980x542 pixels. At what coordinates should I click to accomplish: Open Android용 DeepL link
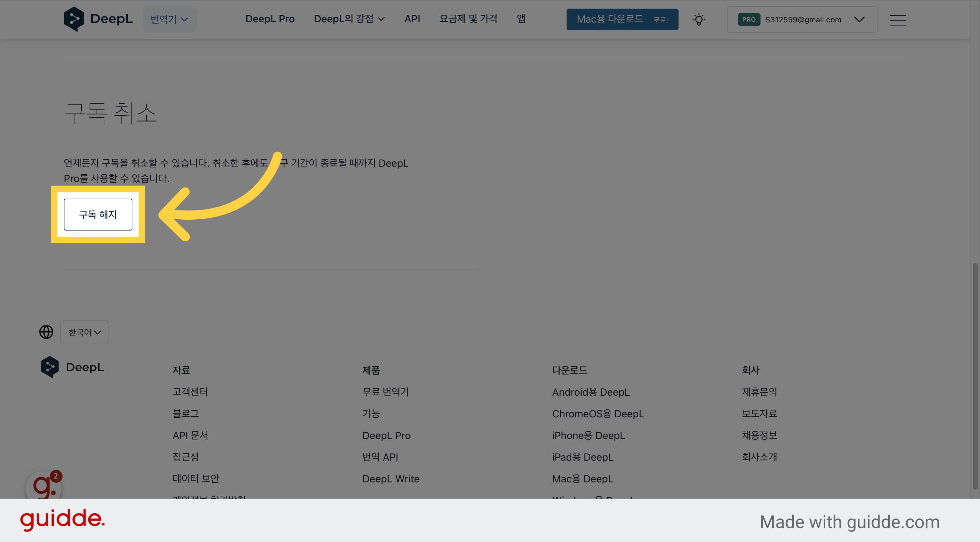(x=591, y=392)
